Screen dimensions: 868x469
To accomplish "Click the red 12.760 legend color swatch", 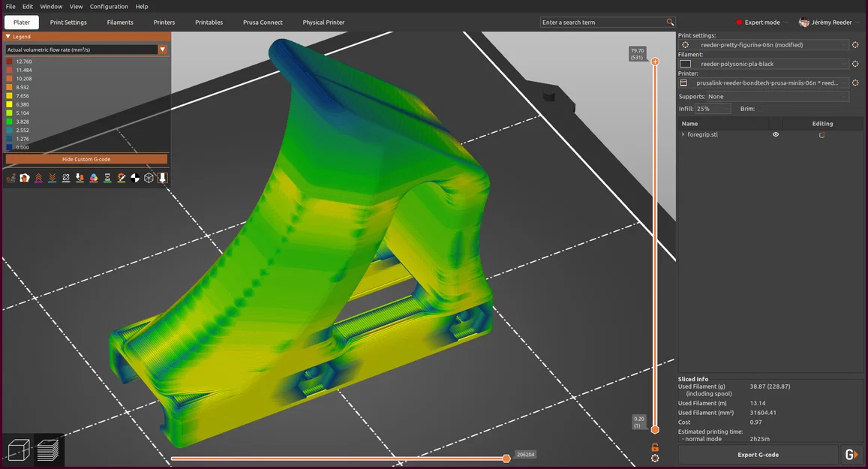I will pyautogui.click(x=9, y=62).
